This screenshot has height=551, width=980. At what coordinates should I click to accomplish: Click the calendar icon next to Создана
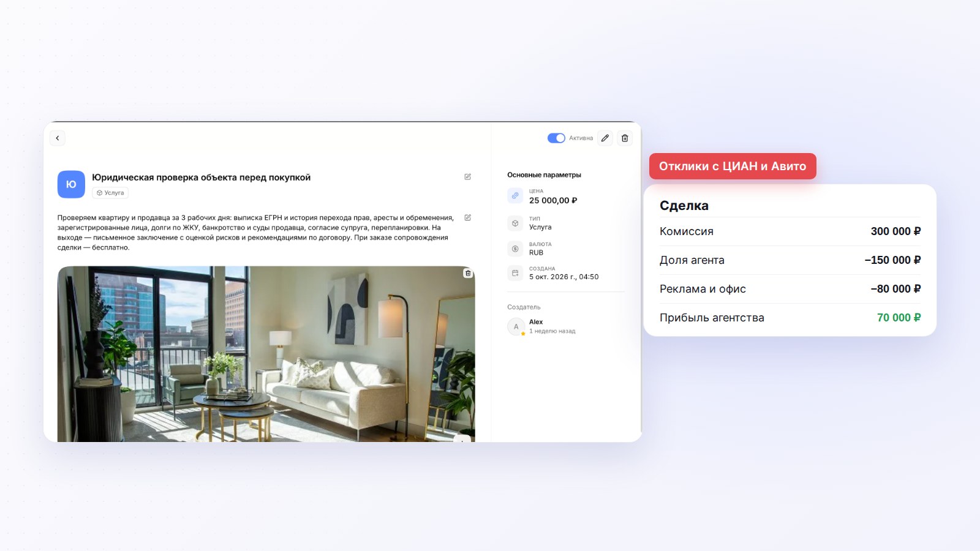(515, 273)
